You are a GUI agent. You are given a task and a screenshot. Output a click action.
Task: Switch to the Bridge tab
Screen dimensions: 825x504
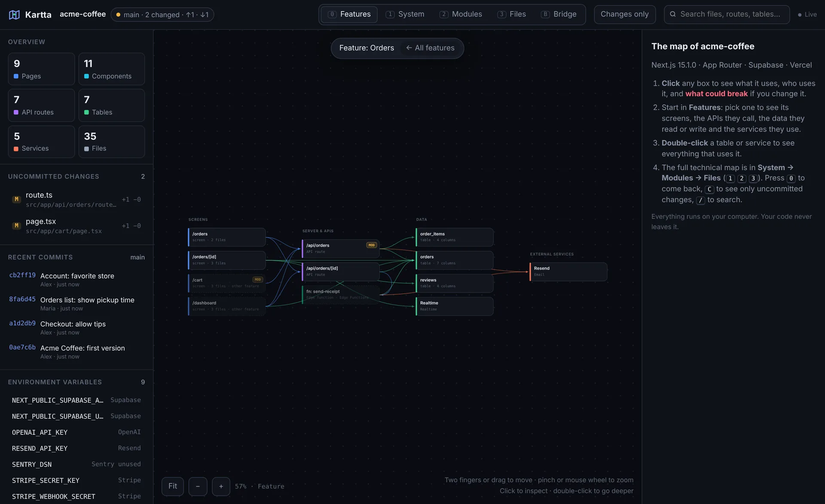(x=559, y=14)
